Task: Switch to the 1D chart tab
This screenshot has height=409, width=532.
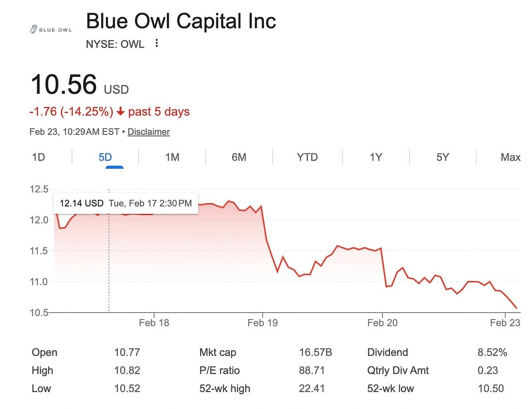Action: pos(38,157)
